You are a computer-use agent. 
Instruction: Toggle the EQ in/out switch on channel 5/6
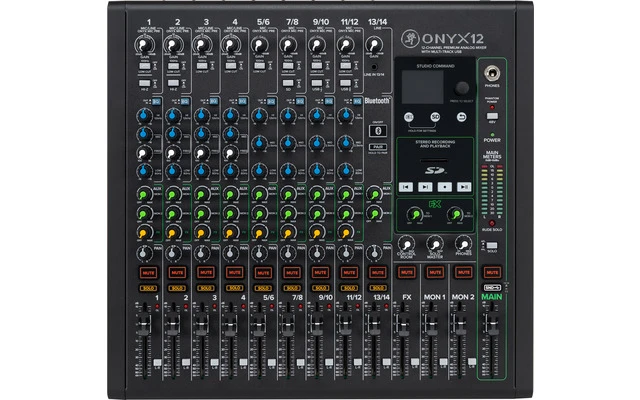coord(271,101)
